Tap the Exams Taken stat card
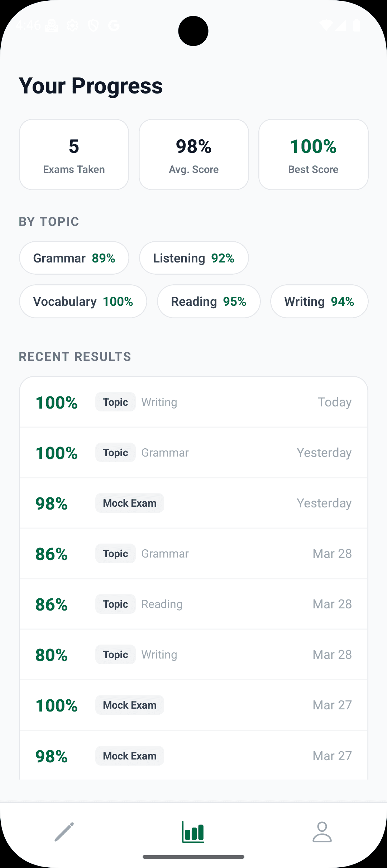The image size is (387, 868). 74,155
